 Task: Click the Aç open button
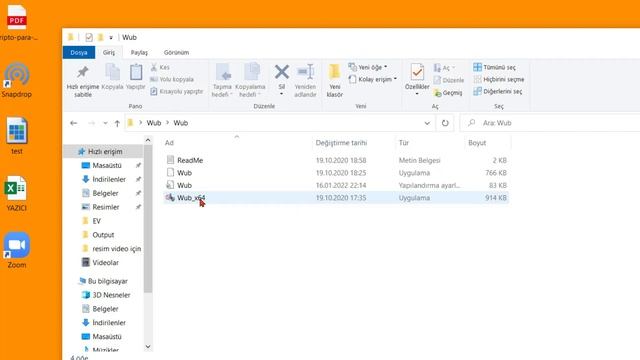(x=444, y=68)
